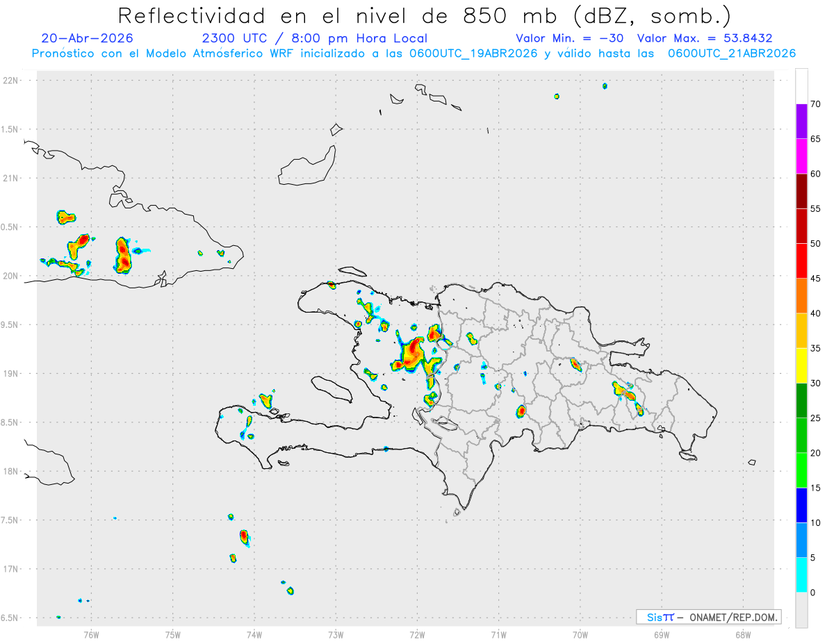834x644 pixels.
Task: Click the cyan 0-5 dBZ legend segment
Action: 801,575
